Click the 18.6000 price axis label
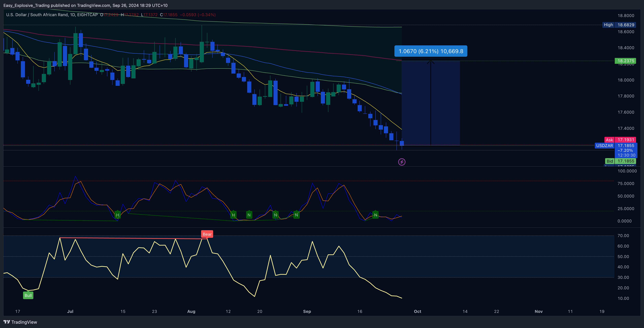The image size is (644, 328). pyautogui.click(x=626, y=32)
